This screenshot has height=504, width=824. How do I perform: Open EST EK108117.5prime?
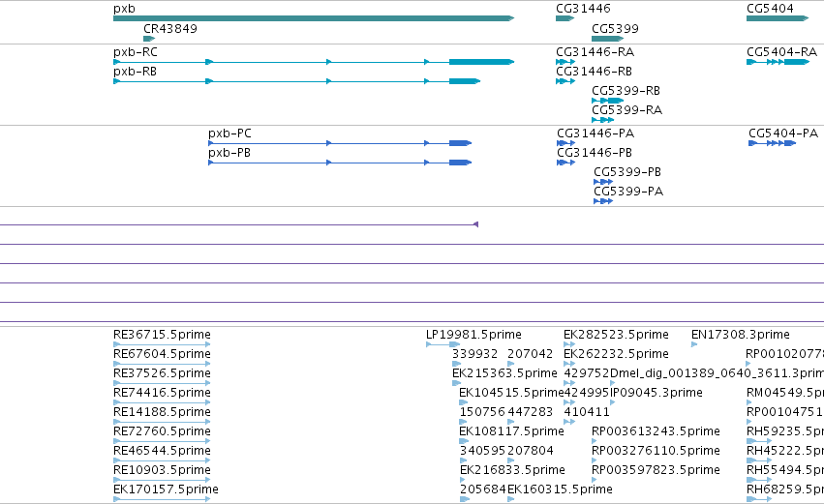(511, 432)
